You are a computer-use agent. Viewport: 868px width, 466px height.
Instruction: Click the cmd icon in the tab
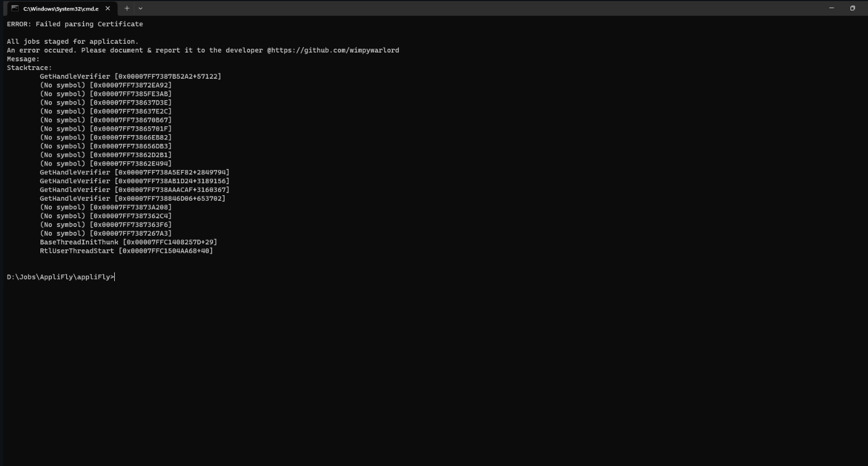pos(15,8)
